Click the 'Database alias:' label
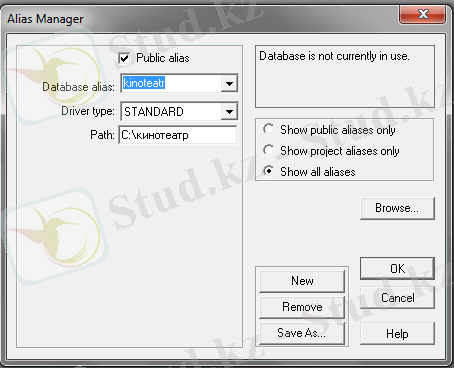This screenshot has width=454, height=368. (x=78, y=87)
